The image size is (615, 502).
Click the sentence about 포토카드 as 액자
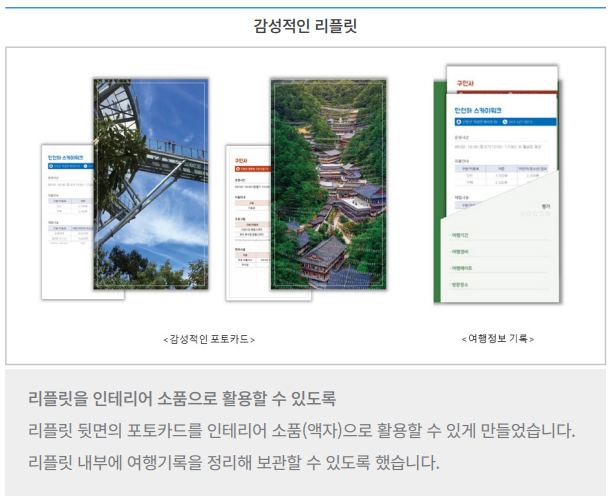pyautogui.click(x=301, y=431)
